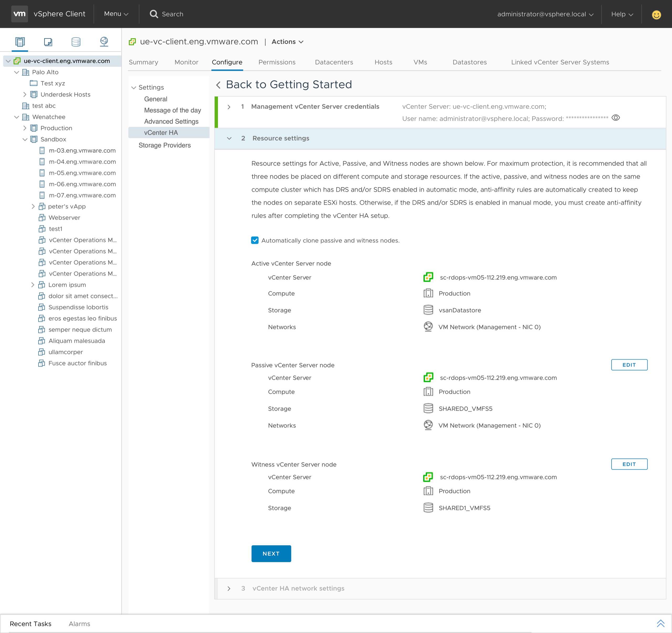Collapse step 2 Resource settings

pyautogui.click(x=229, y=138)
